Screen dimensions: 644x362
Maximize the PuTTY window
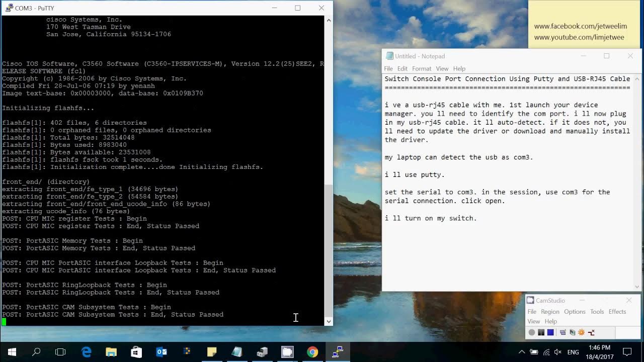point(298,8)
